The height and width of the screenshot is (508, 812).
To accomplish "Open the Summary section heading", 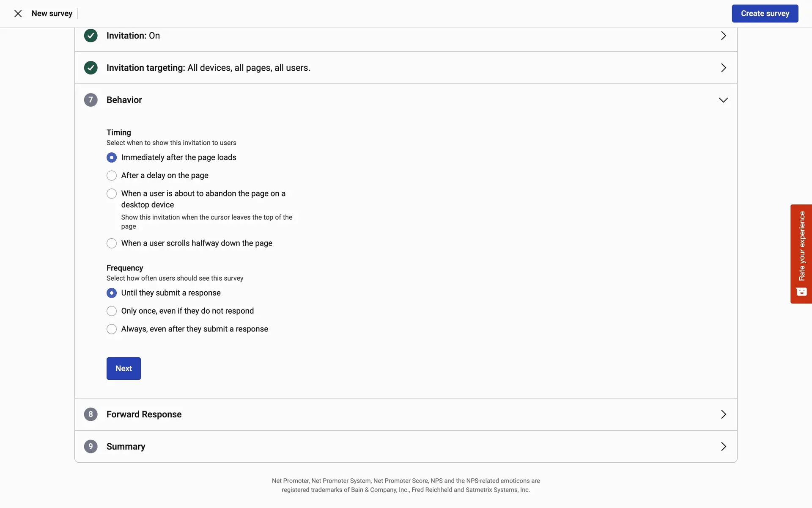I will (x=126, y=446).
